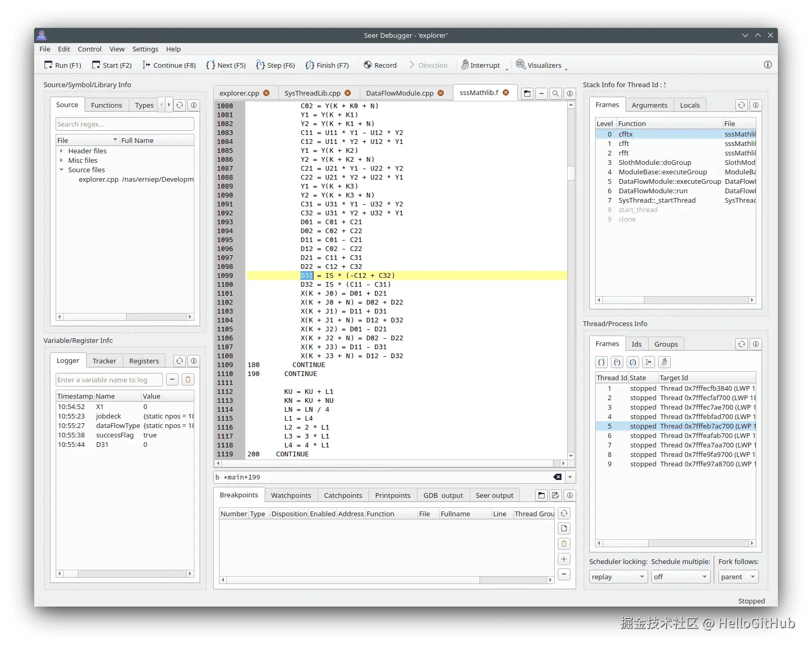Viewport: 812px width, 647px height.
Task: Select thread 7 in thread list
Action: click(675, 445)
